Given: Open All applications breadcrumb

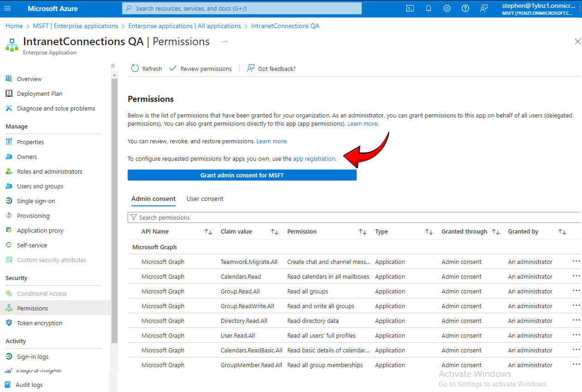Looking at the screenshot, I should (x=185, y=26).
